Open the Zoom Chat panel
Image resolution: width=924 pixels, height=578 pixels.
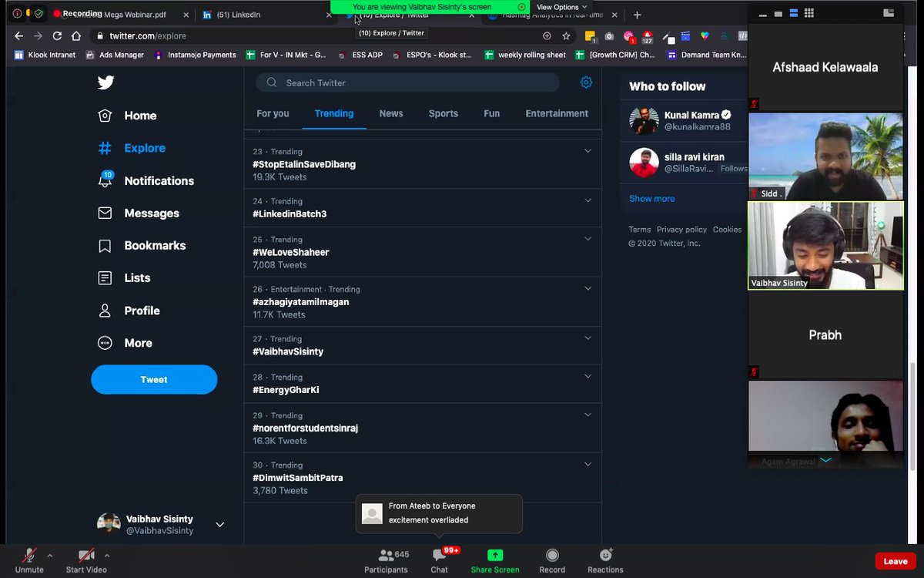(439, 560)
